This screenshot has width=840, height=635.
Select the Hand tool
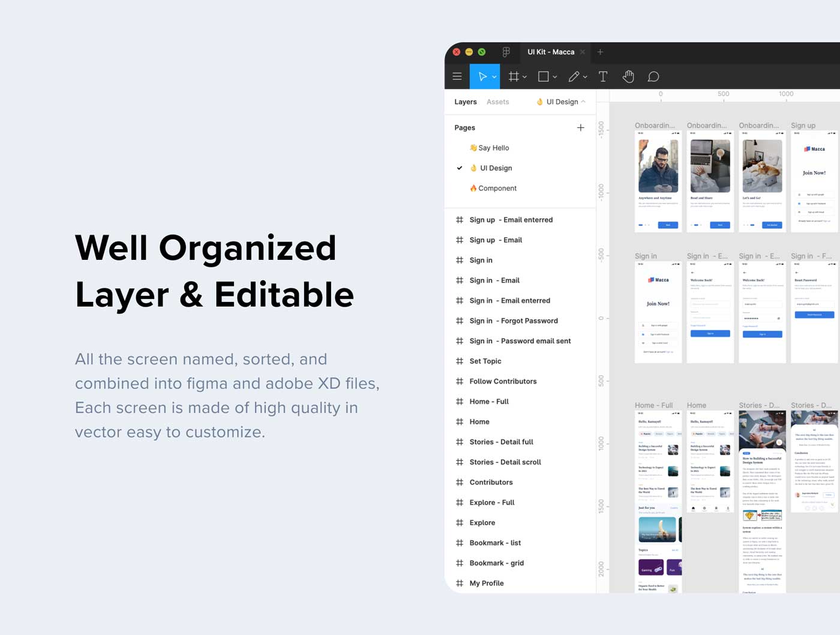click(x=628, y=77)
